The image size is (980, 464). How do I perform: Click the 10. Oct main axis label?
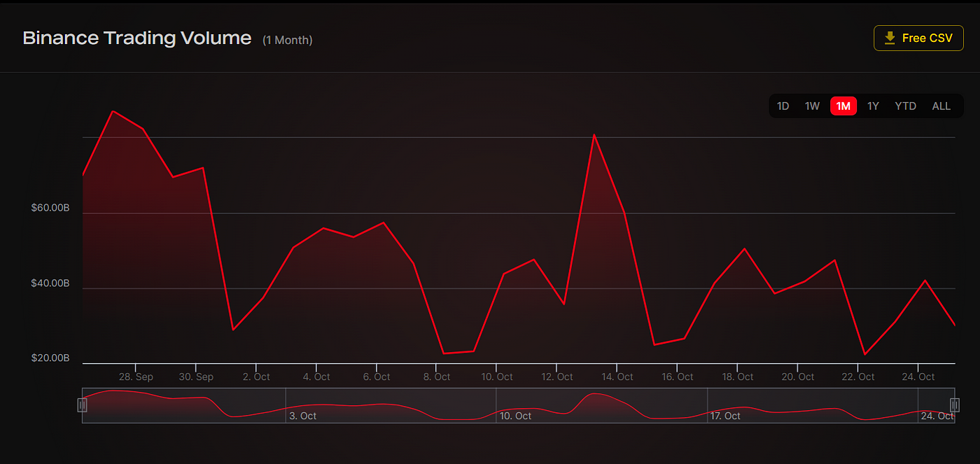coord(496,377)
